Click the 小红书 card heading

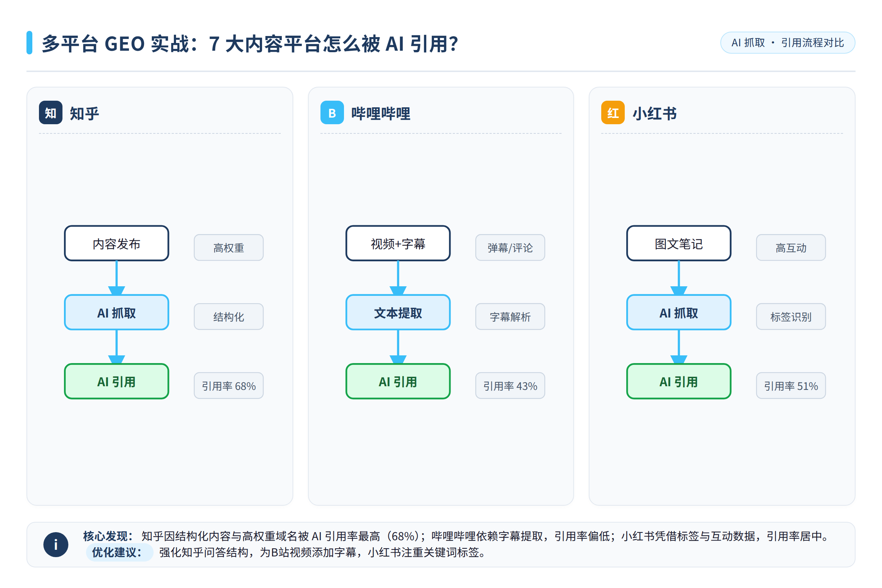pos(655,113)
